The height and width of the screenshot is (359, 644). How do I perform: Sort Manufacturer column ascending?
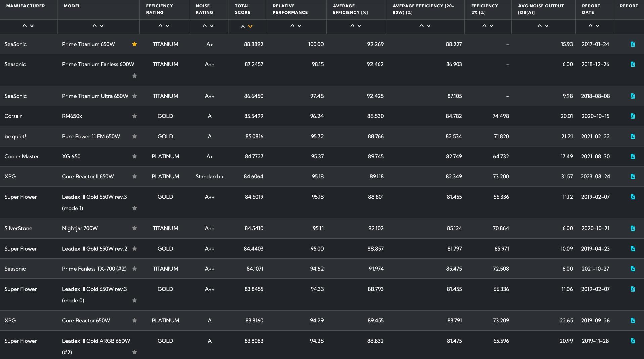(24, 26)
